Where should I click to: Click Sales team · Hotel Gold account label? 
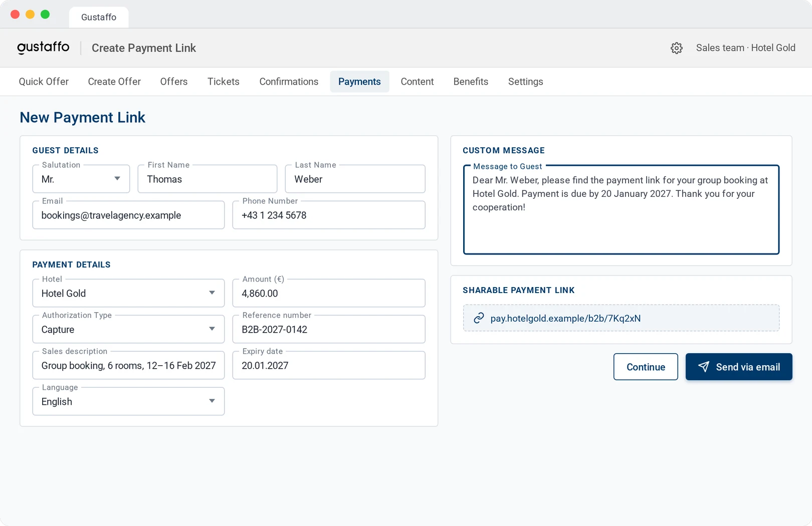[745, 48]
